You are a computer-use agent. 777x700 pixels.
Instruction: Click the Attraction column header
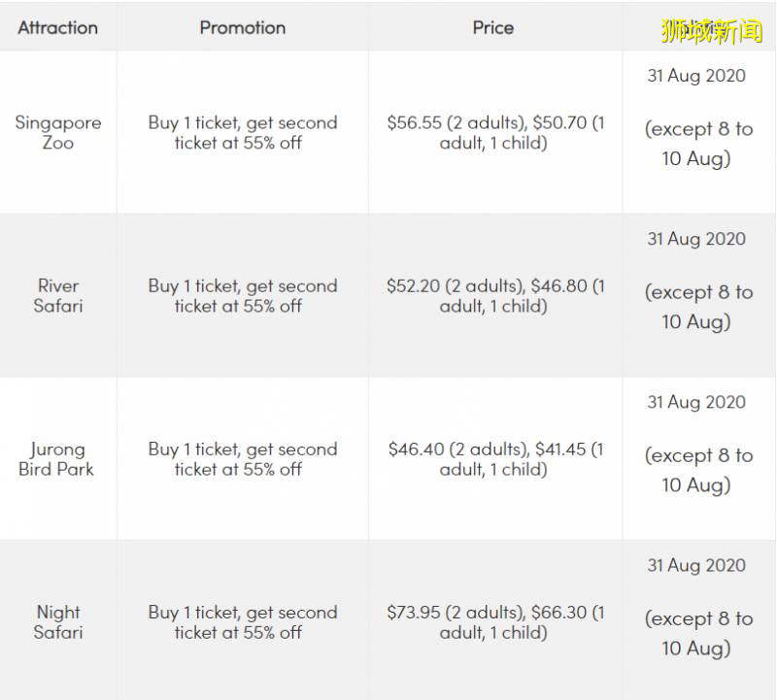(58, 27)
